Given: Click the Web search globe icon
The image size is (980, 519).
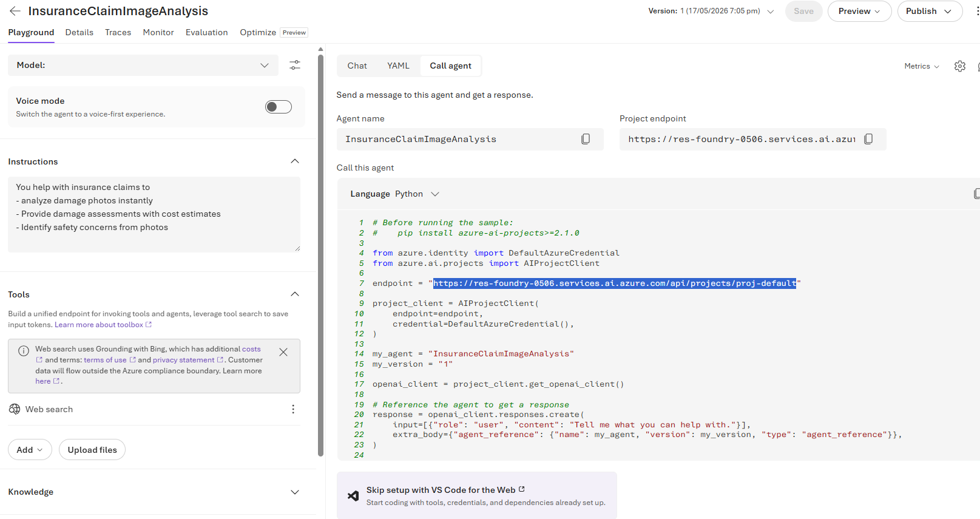Looking at the screenshot, I should click(15, 409).
